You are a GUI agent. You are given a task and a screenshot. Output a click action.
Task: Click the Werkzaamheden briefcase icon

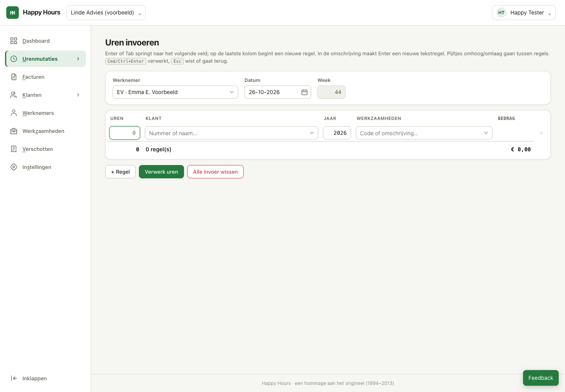tap(14, 131)
